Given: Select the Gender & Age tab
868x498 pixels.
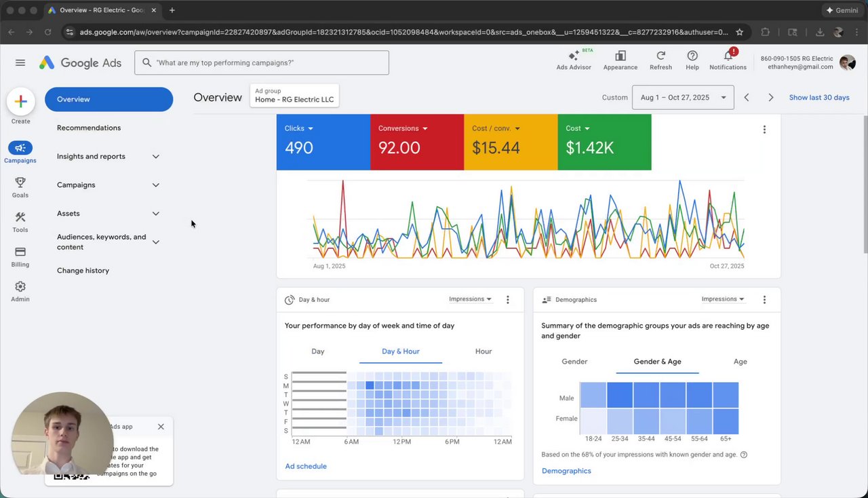Looking at the screenshot, I should click(657, 362).
